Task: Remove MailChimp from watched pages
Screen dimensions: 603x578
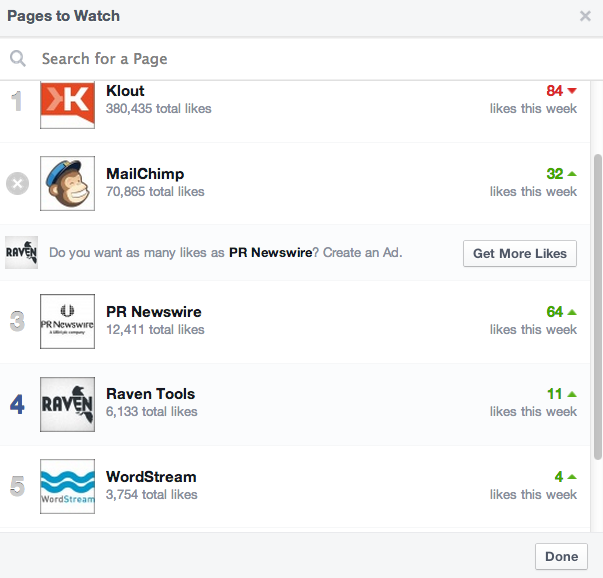Action: pos(17,183)
